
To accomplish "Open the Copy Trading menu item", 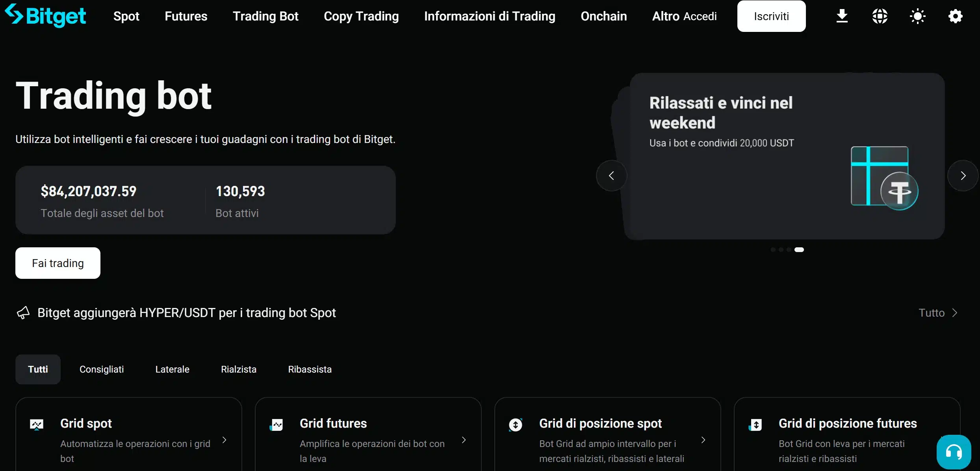I will [361, 16].
